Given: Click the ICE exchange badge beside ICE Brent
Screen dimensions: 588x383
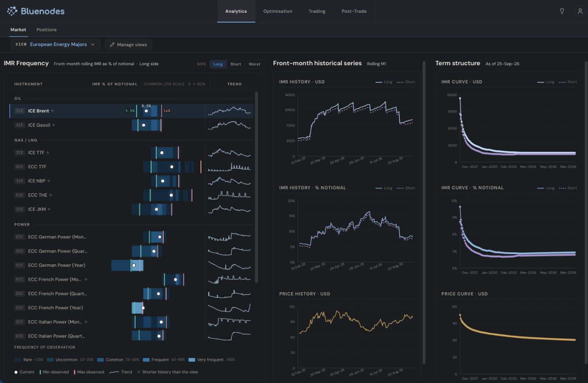Looking at the screenshot, I should pyautogui.click(x=20, y=111).
